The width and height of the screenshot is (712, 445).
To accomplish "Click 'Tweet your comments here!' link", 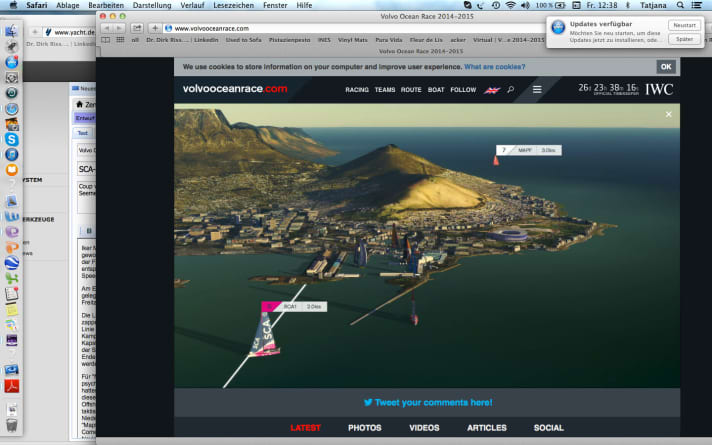I will coord(433,402).
